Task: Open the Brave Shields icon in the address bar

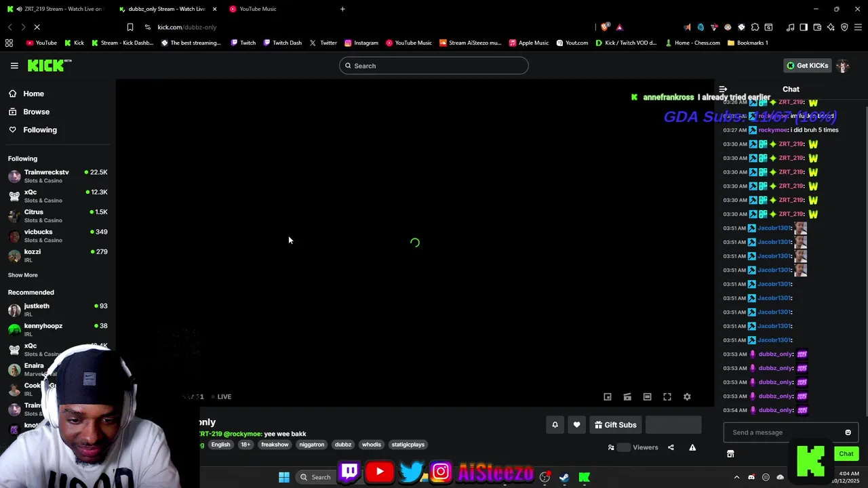Action: [605, 27]
